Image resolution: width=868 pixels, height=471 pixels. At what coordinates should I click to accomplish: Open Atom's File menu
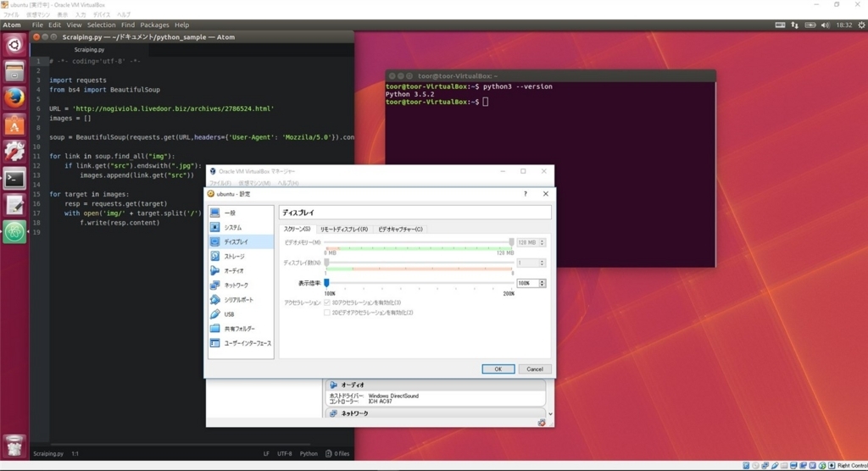click(x=37, y=25)
